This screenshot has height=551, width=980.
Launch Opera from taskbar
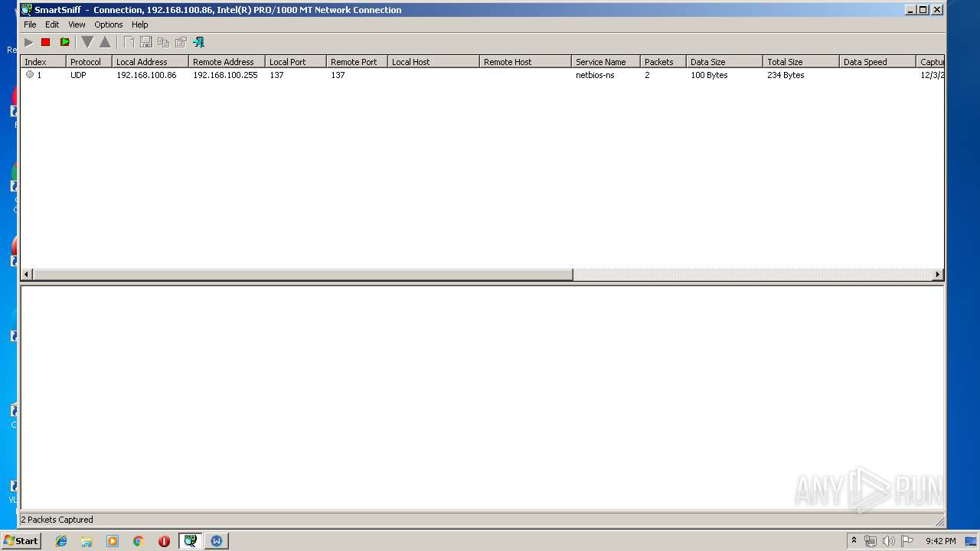[164, 541]
